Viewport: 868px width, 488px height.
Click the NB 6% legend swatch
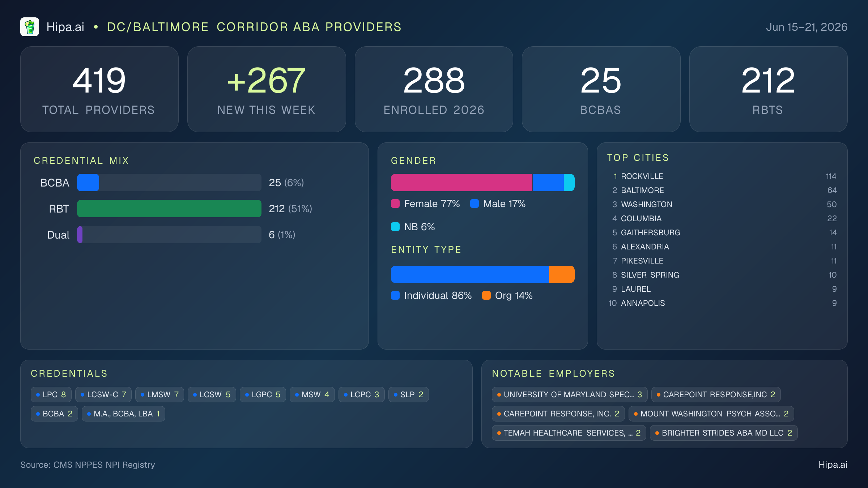tap(395, 227)
